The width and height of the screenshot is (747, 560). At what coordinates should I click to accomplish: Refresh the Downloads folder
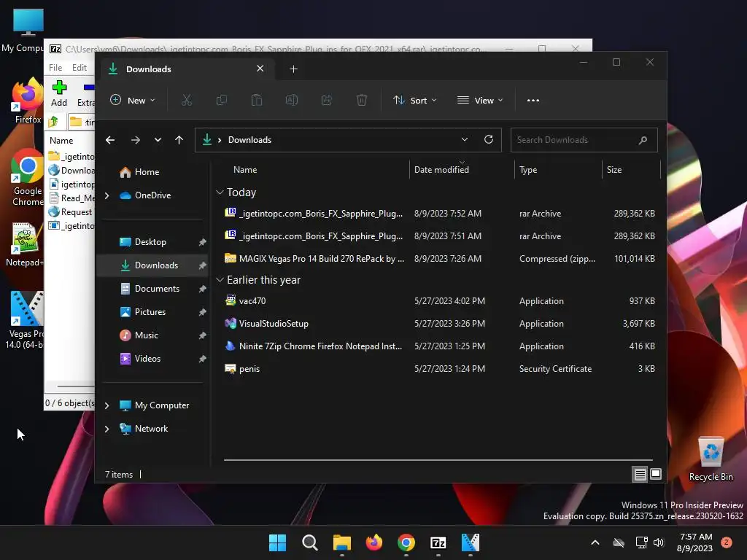(488, 139)
